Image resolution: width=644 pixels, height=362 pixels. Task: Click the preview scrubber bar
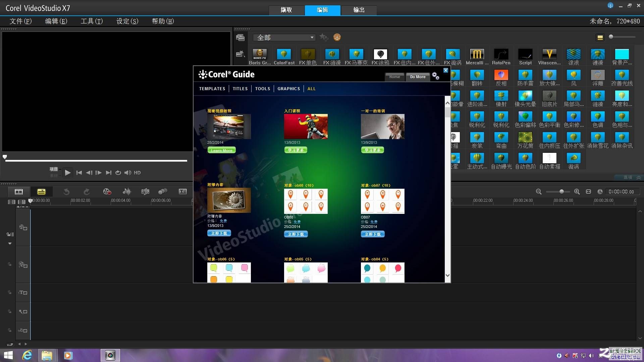(x=96, y=161)
